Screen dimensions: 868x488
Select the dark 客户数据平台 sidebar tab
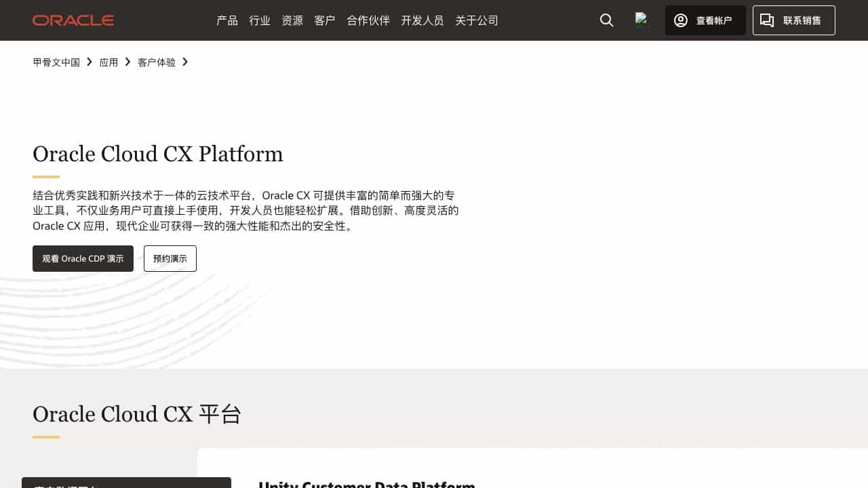pos(126,484)
